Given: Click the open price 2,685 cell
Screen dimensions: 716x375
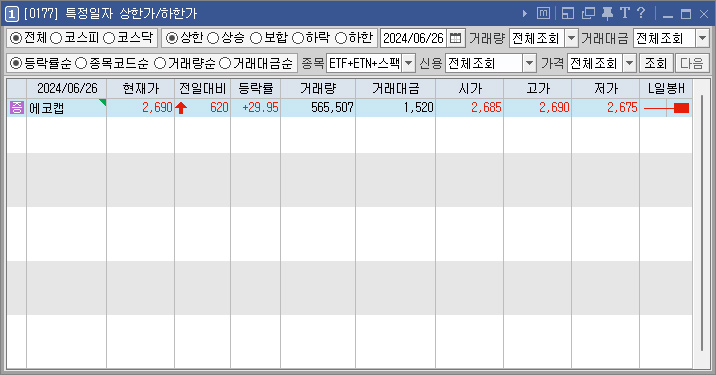Looking at the screenshot, I should pos(469,108).
